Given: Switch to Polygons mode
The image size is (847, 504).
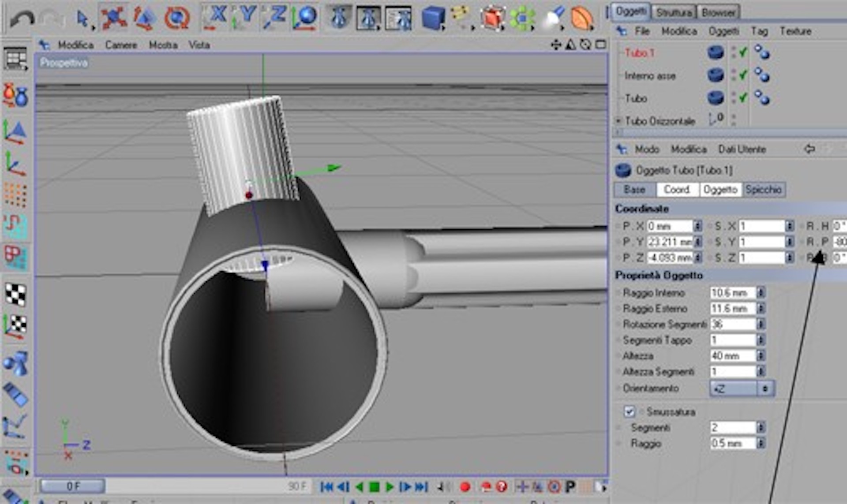Looking at the screenshot, I should coord(15,257).
